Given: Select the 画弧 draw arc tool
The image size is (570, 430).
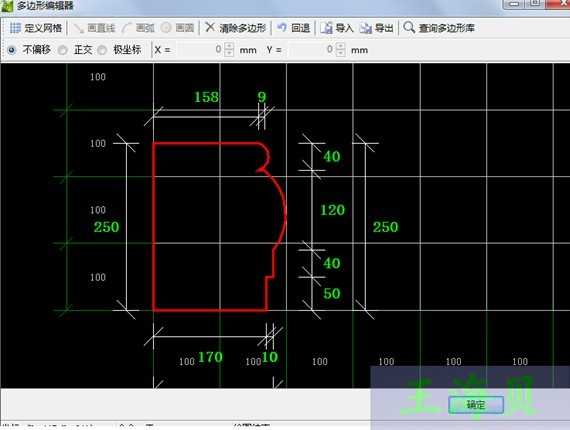Looking at the screenshot, I should click(x=139, y=28).
